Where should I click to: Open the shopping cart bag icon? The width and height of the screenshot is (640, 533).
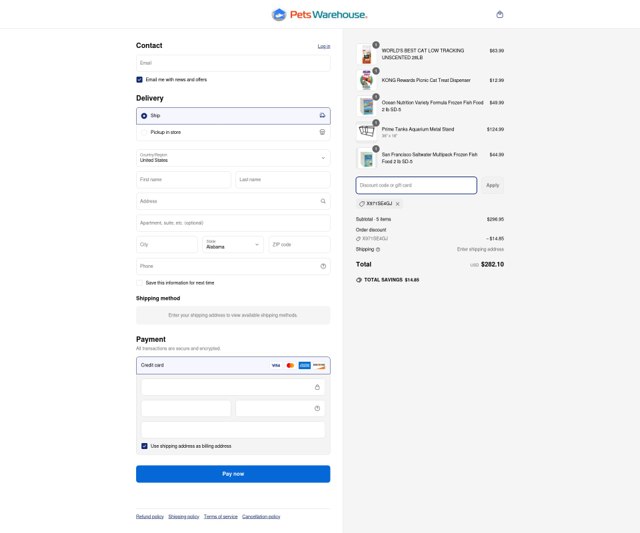500,14
